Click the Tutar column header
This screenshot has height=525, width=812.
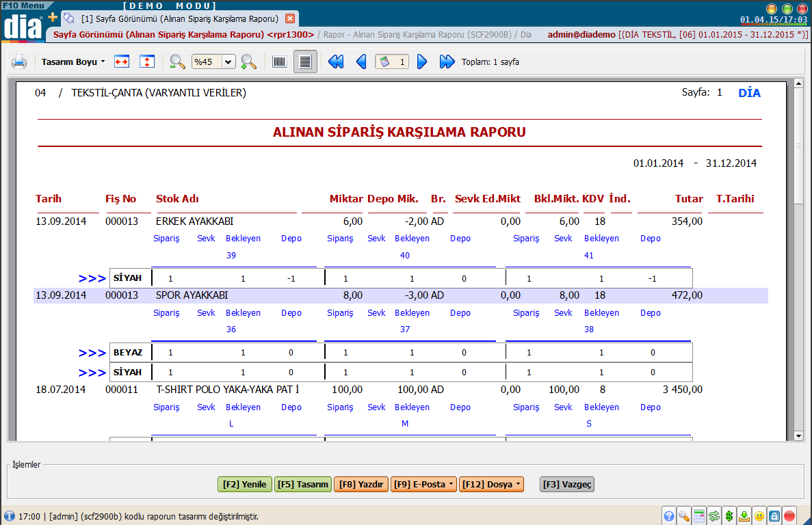pyautogui.click(x=689, y=199)
